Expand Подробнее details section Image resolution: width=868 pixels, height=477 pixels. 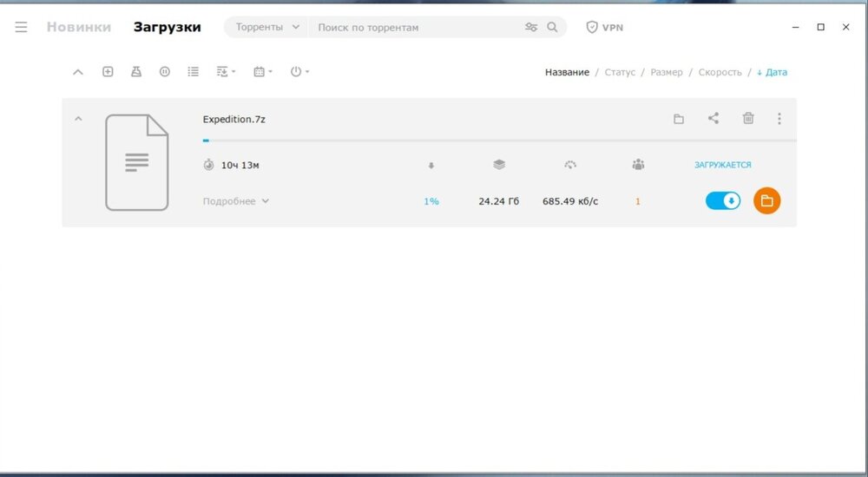pyautogui.click(x=236, y=201)
